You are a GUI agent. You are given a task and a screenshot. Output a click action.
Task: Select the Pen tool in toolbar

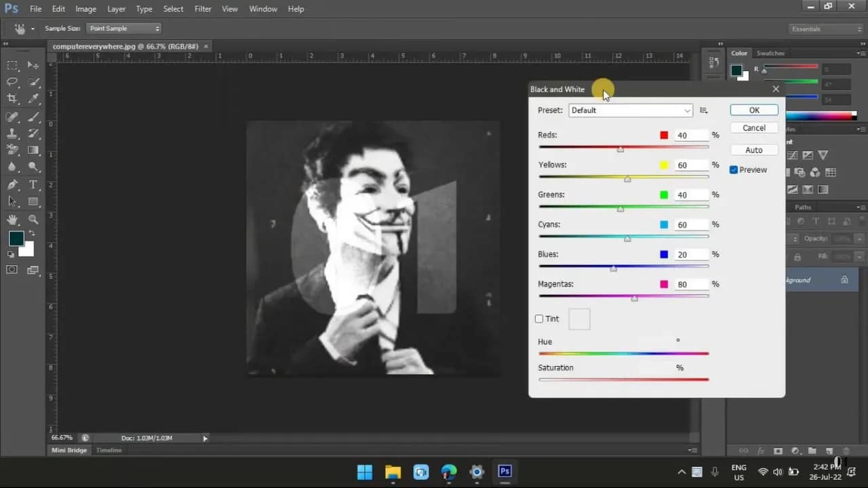(12, 185)
